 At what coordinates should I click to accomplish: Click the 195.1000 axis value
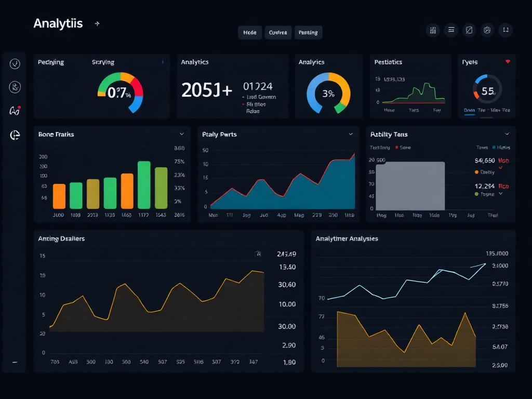point(497,254)
